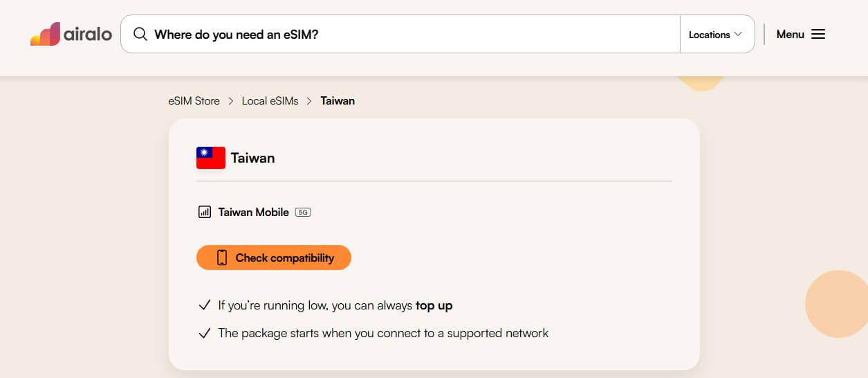Select the Taiwan breadcrumb item
Viewport: 868px width, 378px height.
click(338, 100)
